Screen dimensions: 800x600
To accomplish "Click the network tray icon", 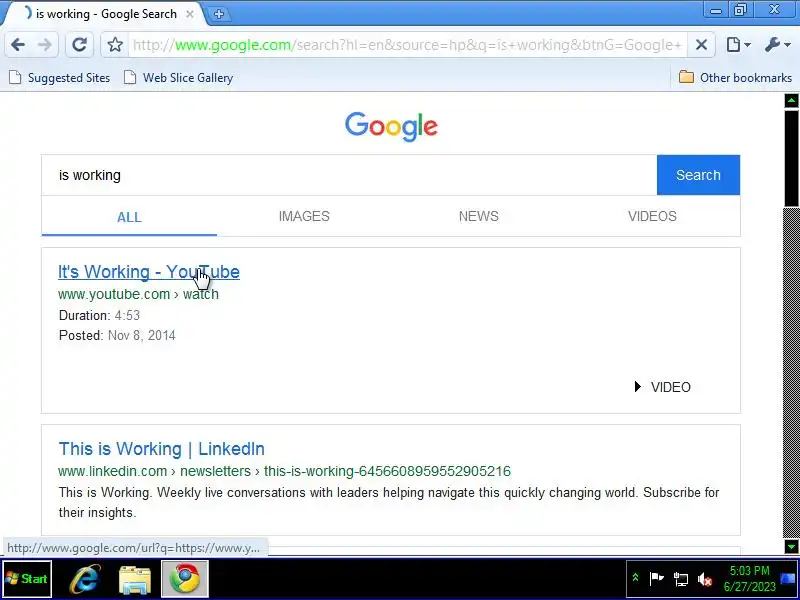I will point(681,580).
